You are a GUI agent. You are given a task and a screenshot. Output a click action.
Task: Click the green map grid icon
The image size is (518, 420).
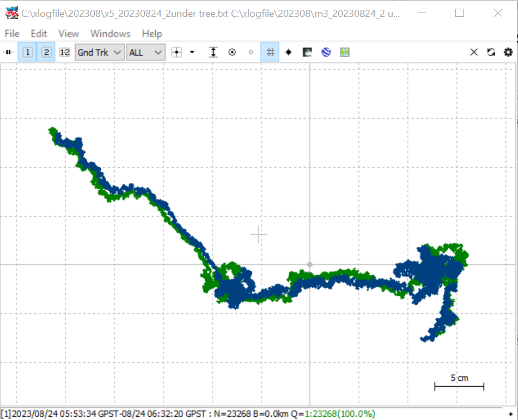(345, 52)
